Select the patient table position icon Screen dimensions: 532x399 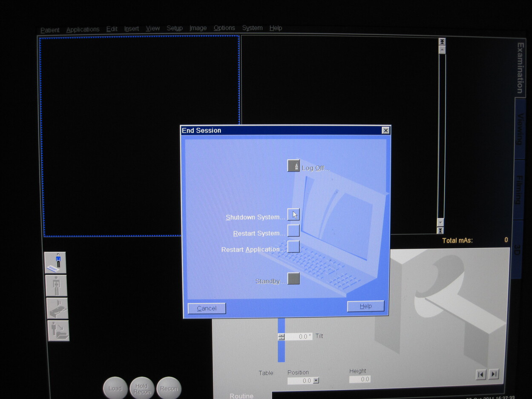pyautogui.click(x=58, y=308)
